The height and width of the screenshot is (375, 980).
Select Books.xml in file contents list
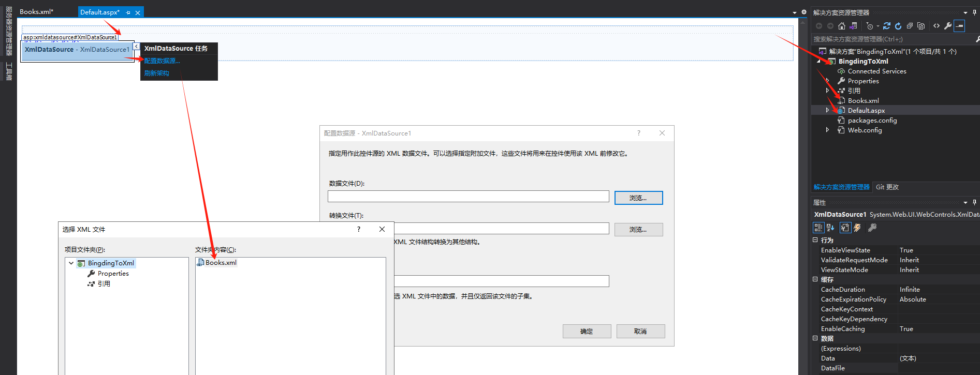click(x=217, y=263)
